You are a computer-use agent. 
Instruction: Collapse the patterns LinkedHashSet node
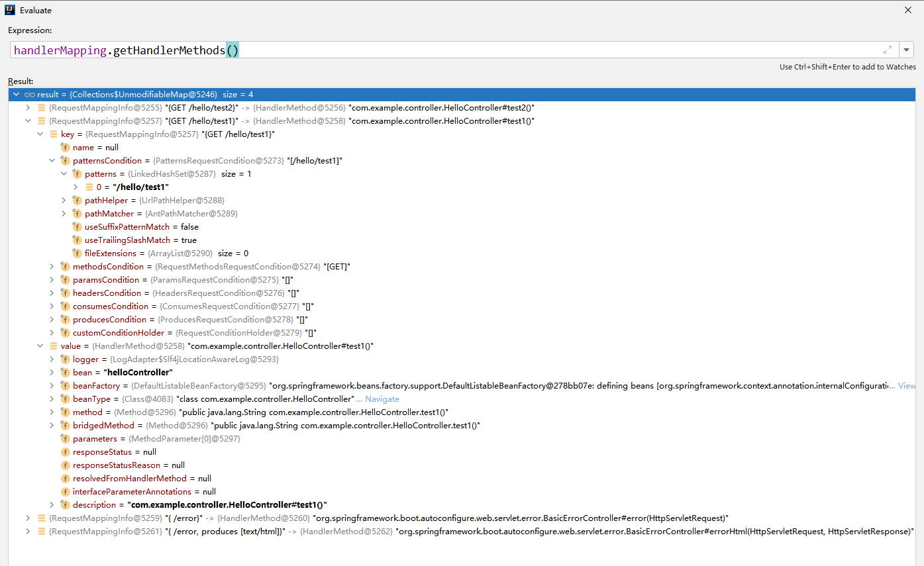pyautogui.click(x=64, y=174)
